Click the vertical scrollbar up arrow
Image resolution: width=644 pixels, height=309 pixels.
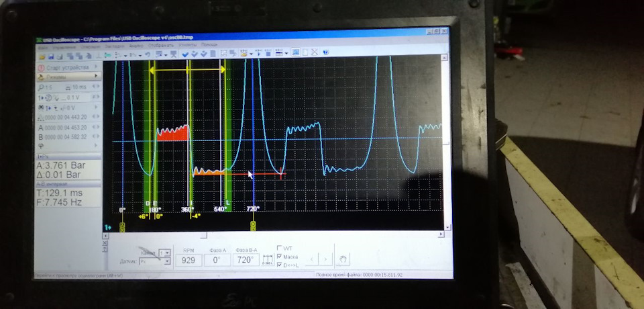[444, 58]
